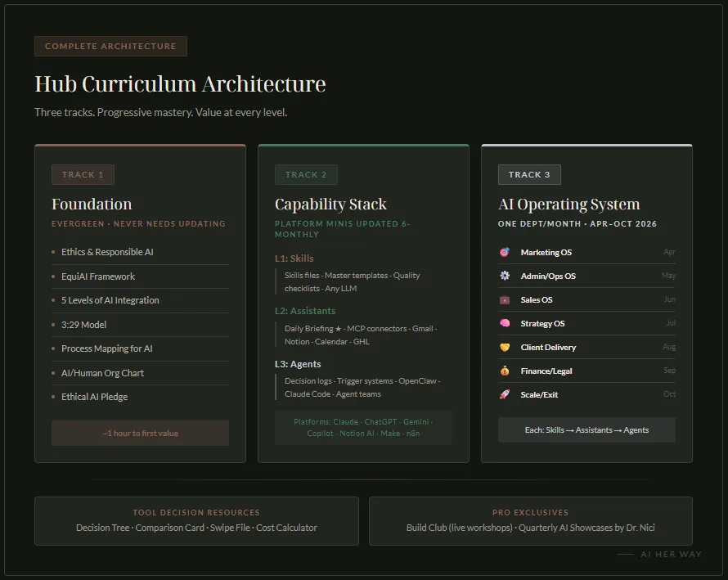Click the Complete Architecture label
The height and width of the screenshot is (580, 728).
pyautogui.click(x=110, y=47)
